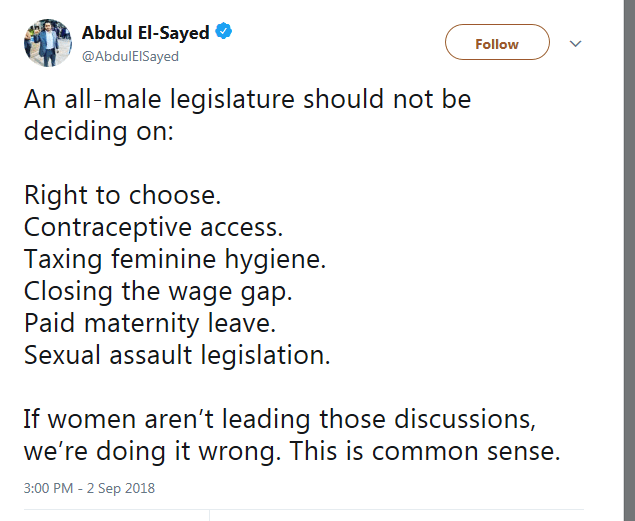Open Abdul El-Sayed's profile picture
Screen dimensions: 635x521
48,43
